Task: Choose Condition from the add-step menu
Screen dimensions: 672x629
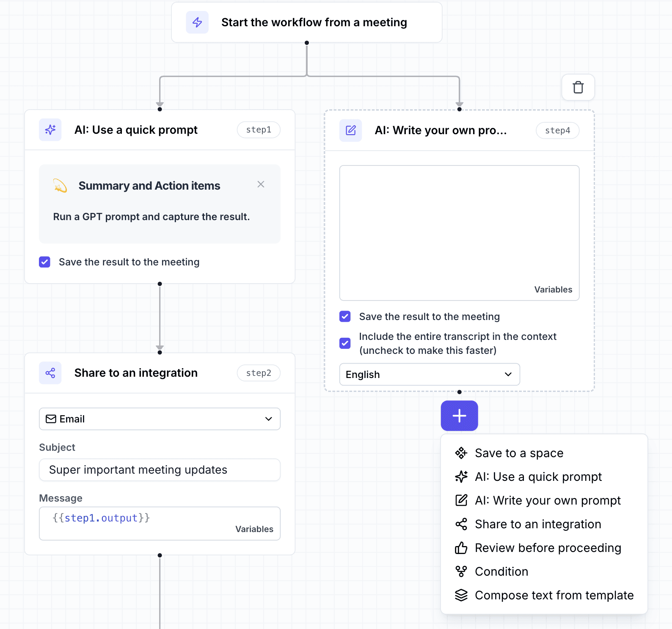Action: click(x=544, y=571)
